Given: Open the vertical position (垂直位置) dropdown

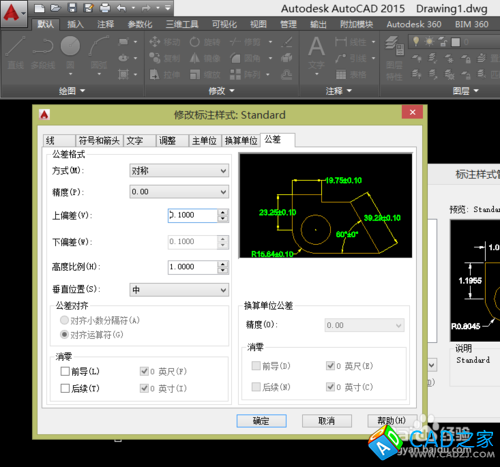Looking at the screenshot, I should point(179,290).
